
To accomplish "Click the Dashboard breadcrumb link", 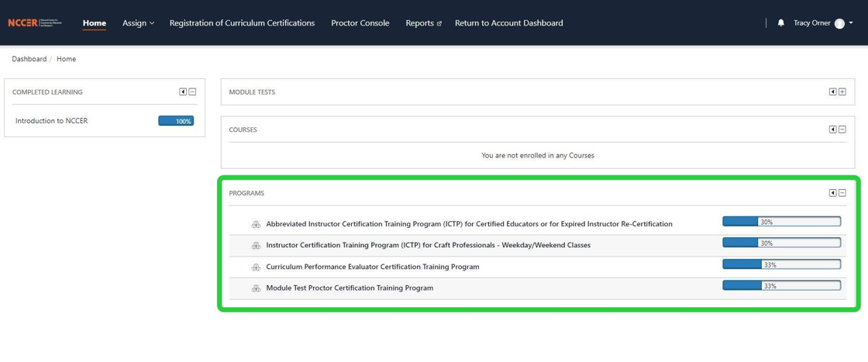I will [29, 59].
